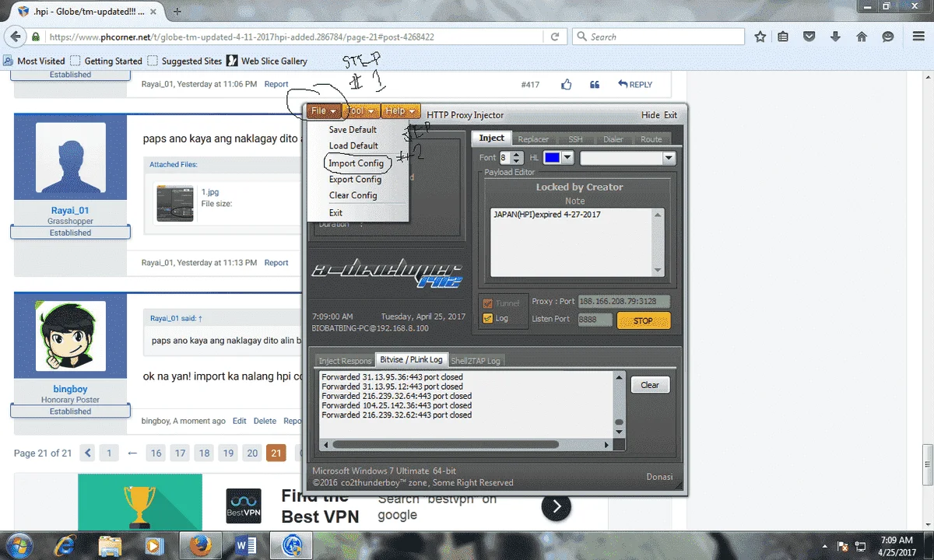Select Clear Config menu entry
The width and height of the screenshot is (934, 560).
(353, 195)
